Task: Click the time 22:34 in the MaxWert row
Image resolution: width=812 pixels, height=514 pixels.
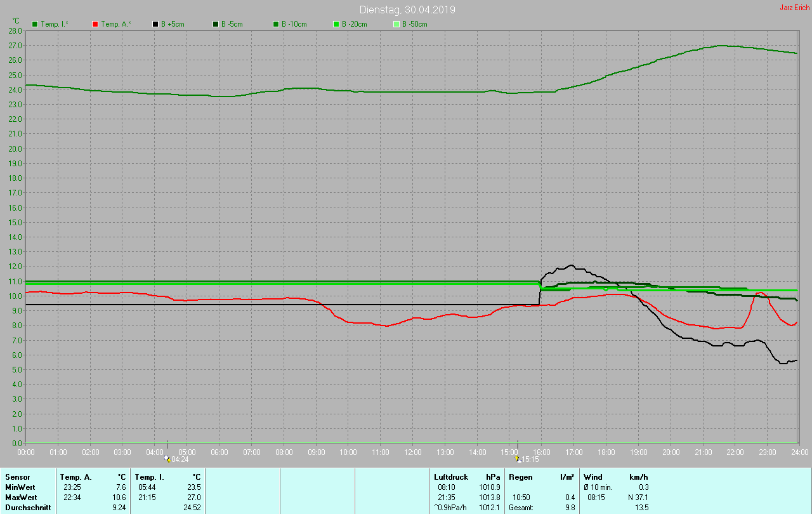Action: [72, 498]
